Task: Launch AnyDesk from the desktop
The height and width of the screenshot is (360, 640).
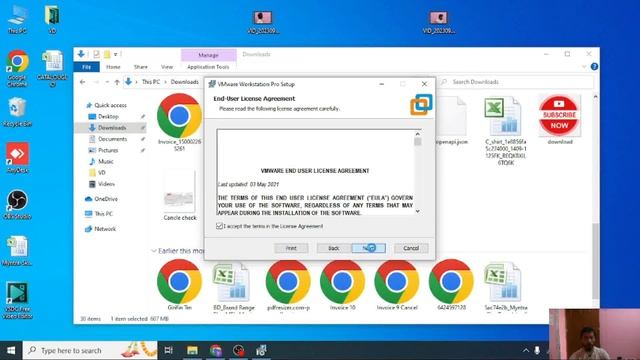Action: (x=17, y=158)
